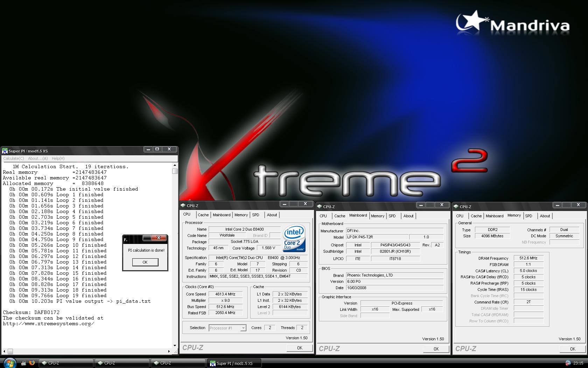Click title icon of CPU-Z window showing Processor
This screenshot has width=588, height=368.
coord(183,206)
